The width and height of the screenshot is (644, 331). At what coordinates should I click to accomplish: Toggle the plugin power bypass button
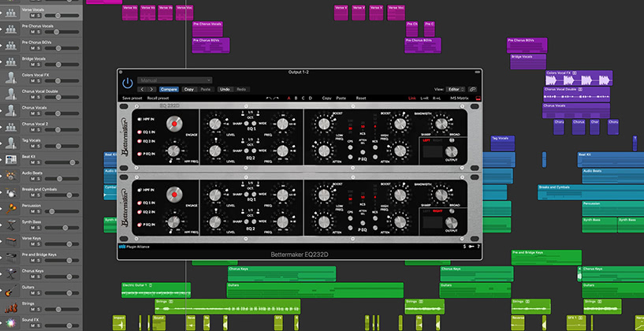128,83
